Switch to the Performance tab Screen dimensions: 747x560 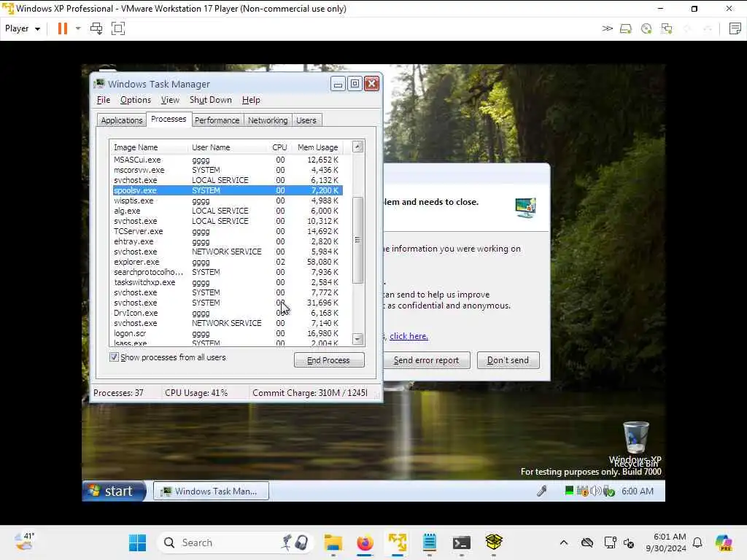pos(217,120)
